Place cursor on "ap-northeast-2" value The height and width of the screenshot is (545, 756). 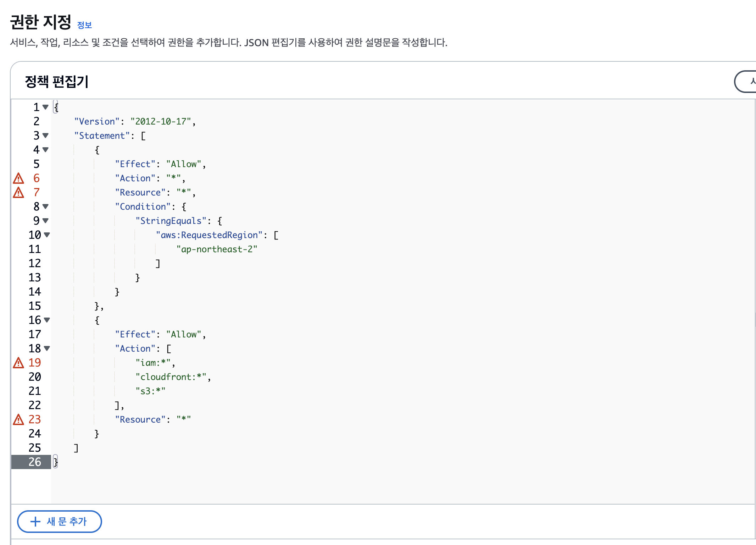217,249
